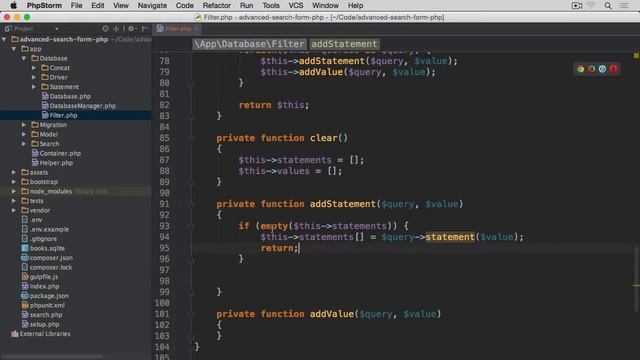The image size is (640, 360).
Task: Fold the if block at line 93
Action: [x=191, y=226]
